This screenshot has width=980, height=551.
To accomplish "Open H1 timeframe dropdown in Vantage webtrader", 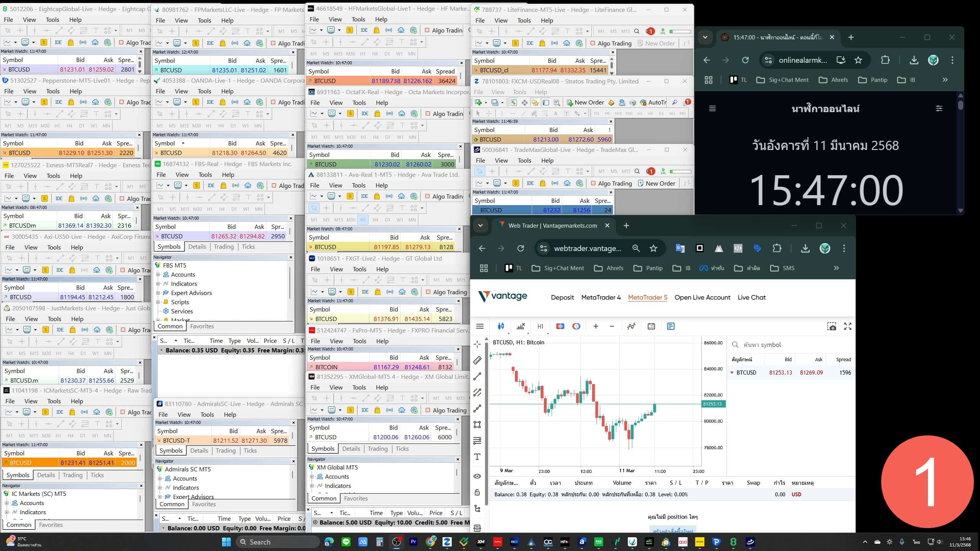I will (x=540, y=326).
